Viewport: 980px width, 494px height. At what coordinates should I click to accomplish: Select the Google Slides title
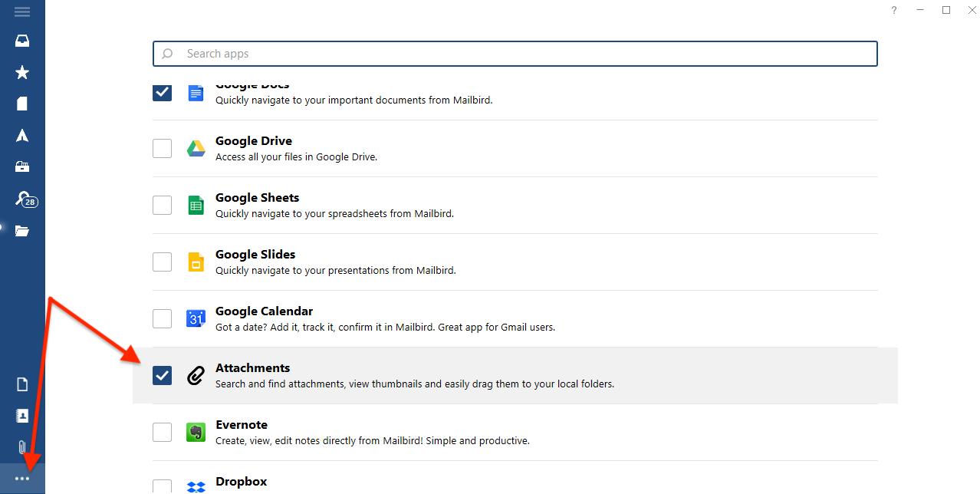point(255,255)
